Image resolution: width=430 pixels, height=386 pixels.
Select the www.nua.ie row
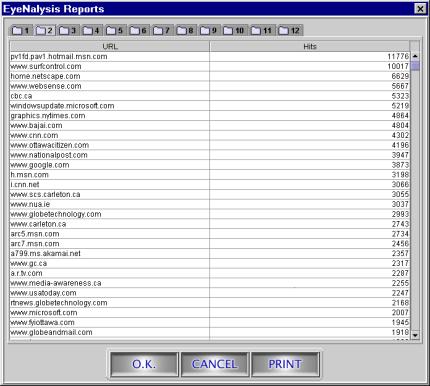(210, 204)
